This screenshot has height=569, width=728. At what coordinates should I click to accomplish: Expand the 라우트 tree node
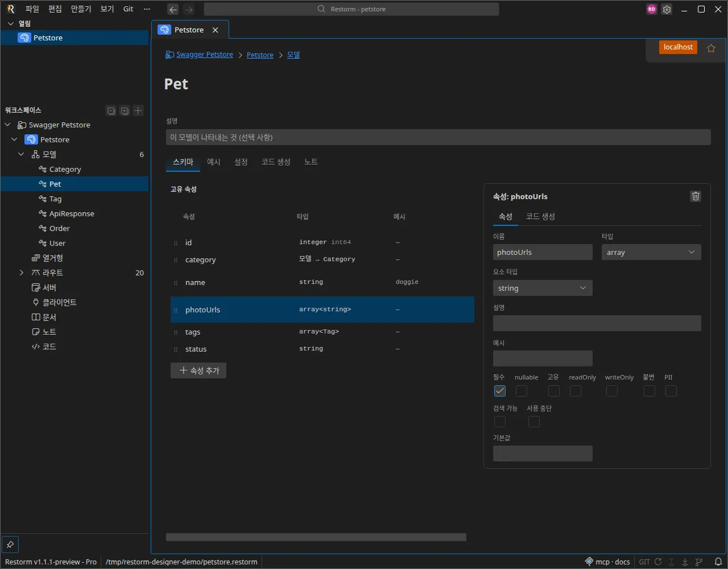[22, 273]
